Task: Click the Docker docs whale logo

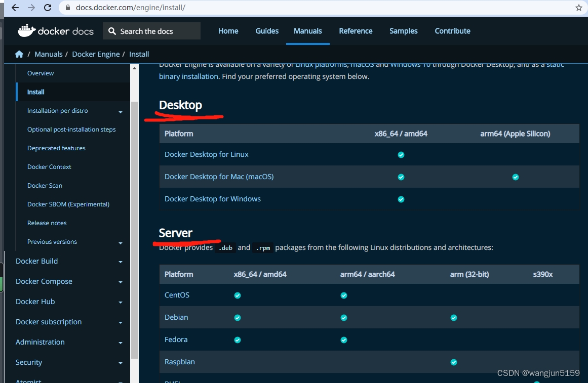Action: [x=26, y=31]
